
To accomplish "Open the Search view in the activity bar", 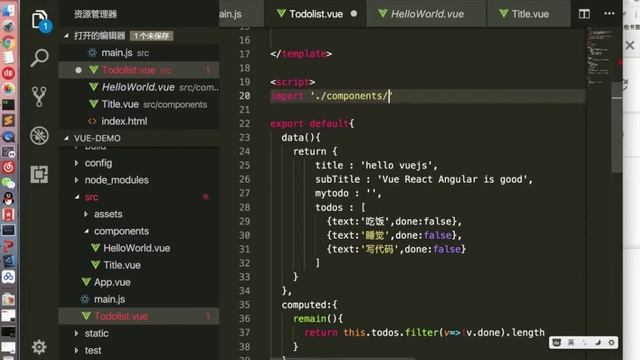I will pos(40,58).
